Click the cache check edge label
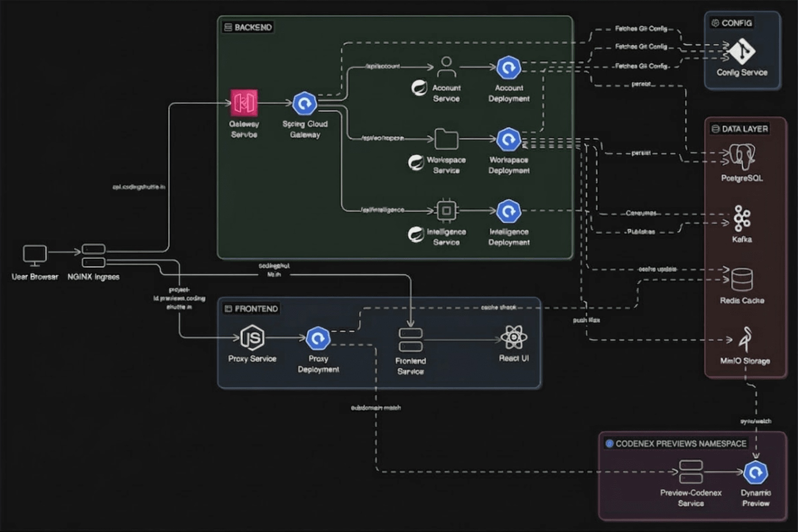Viewport: 798px width, 532px height. (x=499, y=307)
